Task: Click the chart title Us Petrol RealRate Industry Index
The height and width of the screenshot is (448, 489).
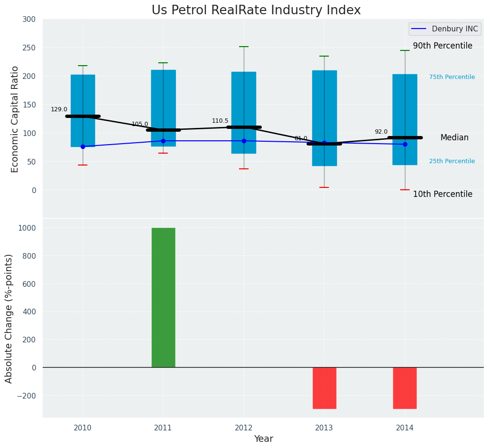Action: pyautogui.click(x=256, y=10)
